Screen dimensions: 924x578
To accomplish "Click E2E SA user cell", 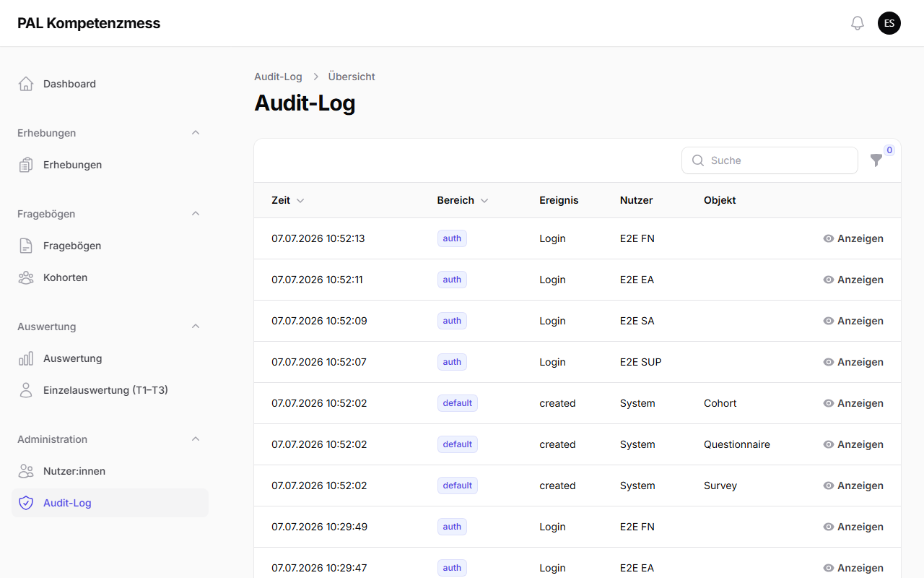I will 637,321.
